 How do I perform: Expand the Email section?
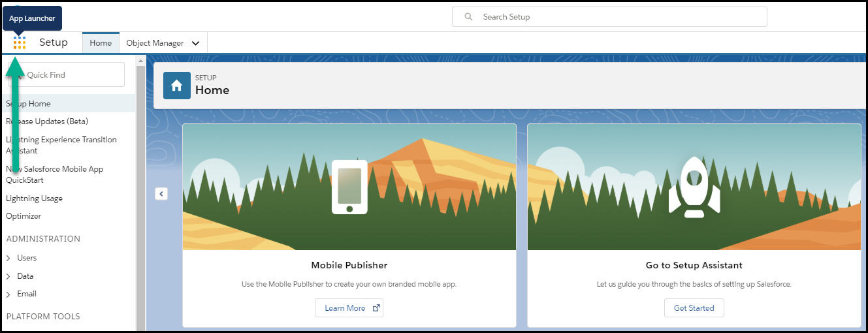[8, 294]
